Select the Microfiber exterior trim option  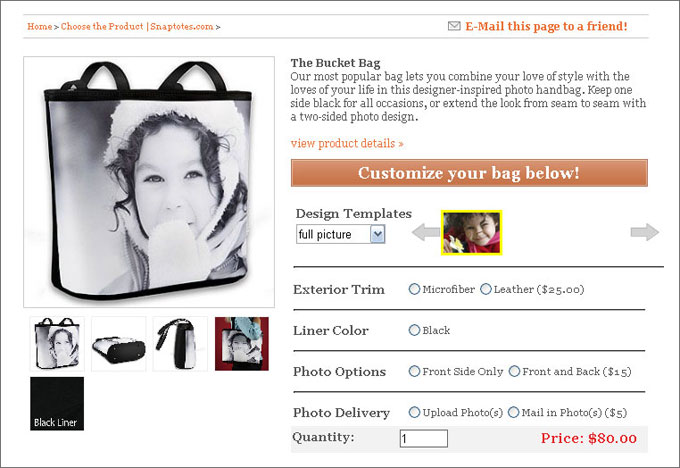pyautogui.click(x=414, y=289)
